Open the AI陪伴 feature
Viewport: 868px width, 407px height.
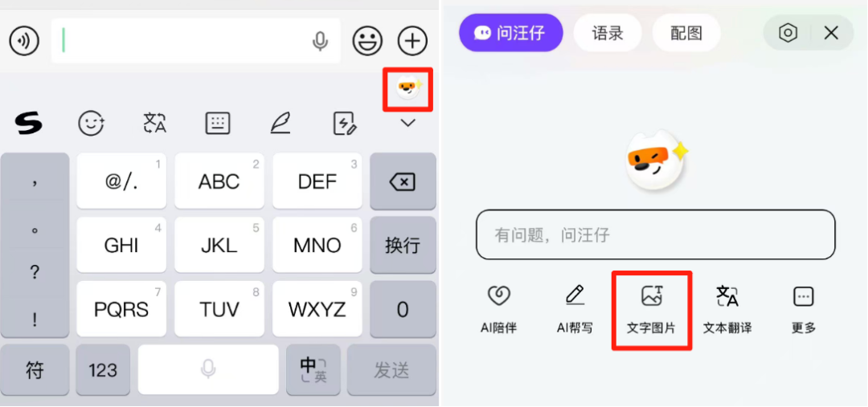click(498, 310)
